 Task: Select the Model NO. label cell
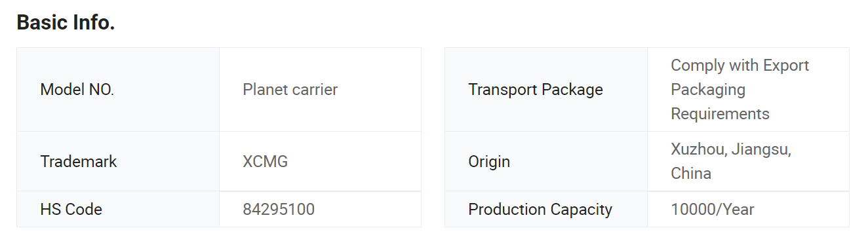pyautogui.click(x=118, y=90)
